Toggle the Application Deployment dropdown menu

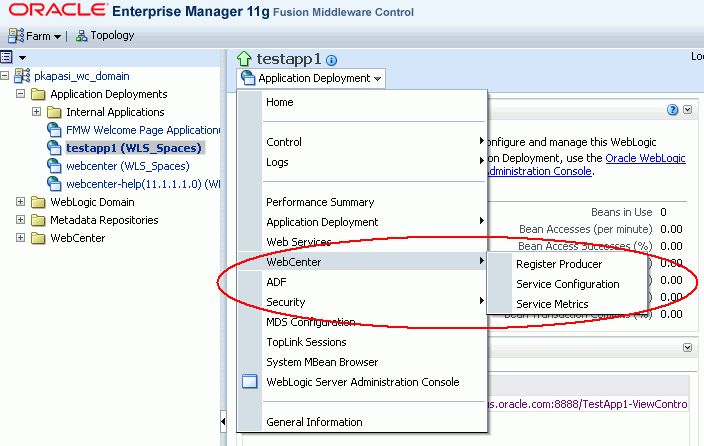tap(311, 78)
